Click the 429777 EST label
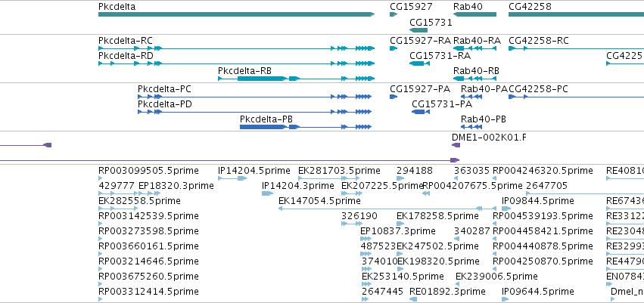The image size is (644, 303). coord(117,186)
